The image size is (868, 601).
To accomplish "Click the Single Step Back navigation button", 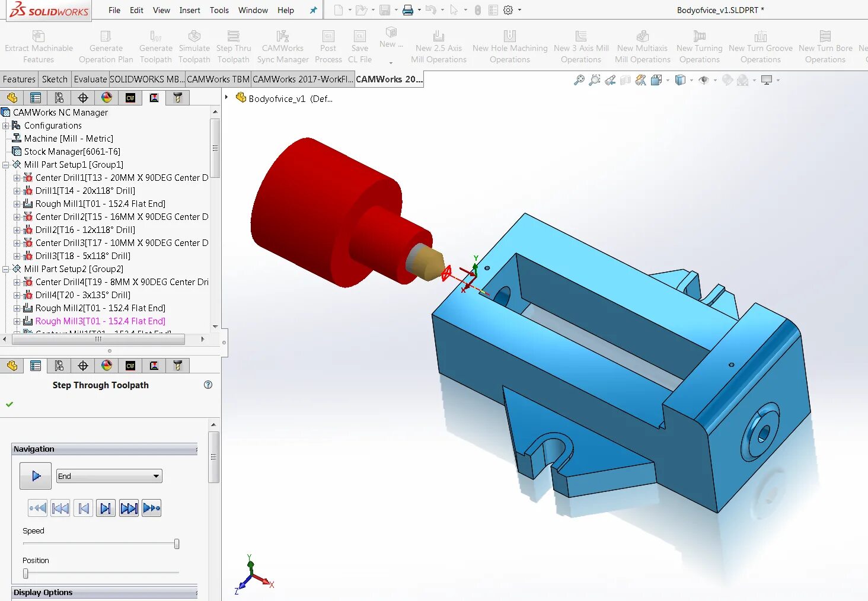I will 84,508.
